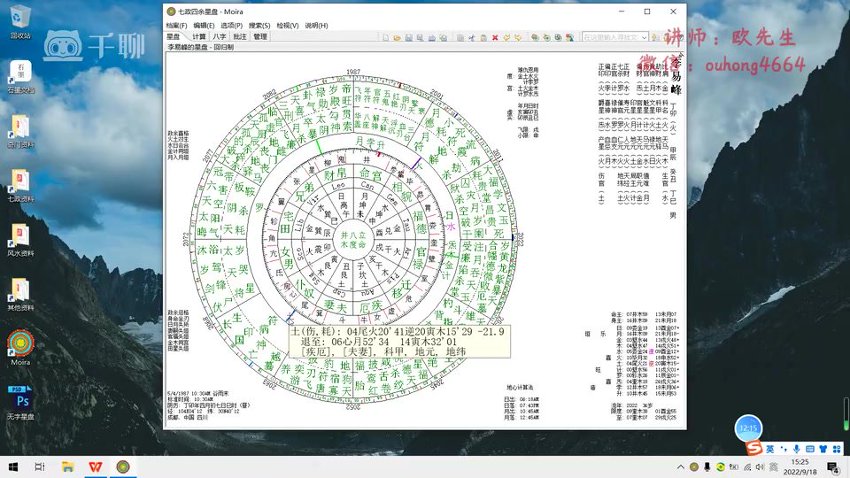Click the New file toolbar icon
This screenshot has width=850, height=478.
(385, 37)
